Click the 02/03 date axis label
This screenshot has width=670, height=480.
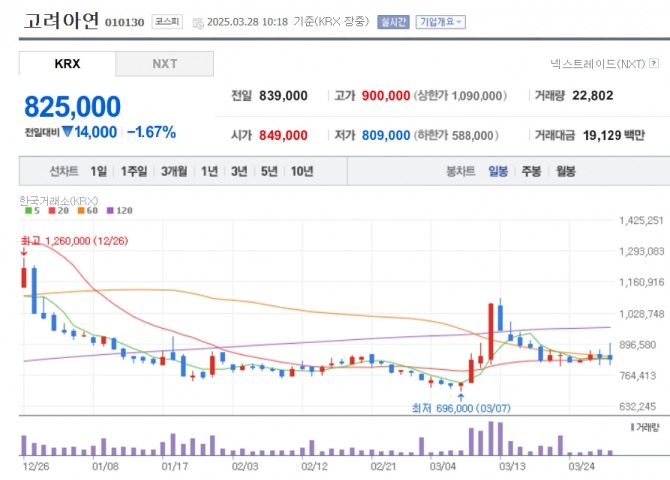point(245,466)
